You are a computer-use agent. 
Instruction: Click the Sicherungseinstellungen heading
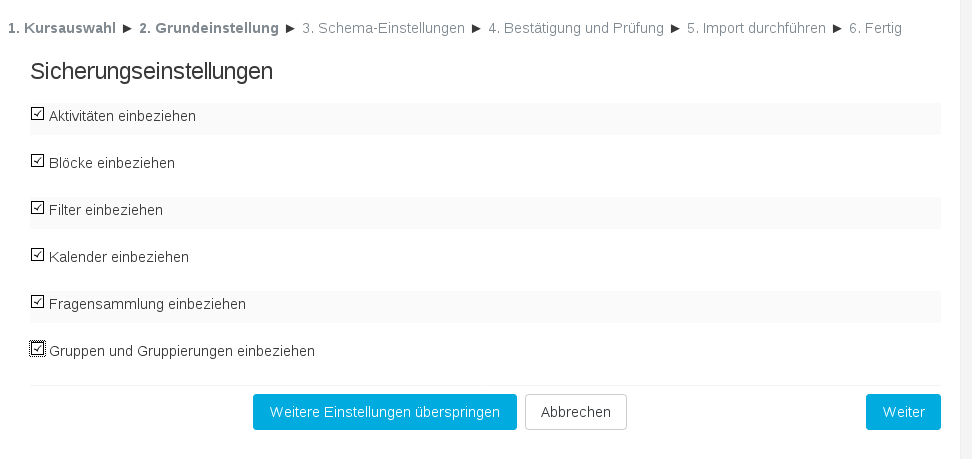click(152, 71)
